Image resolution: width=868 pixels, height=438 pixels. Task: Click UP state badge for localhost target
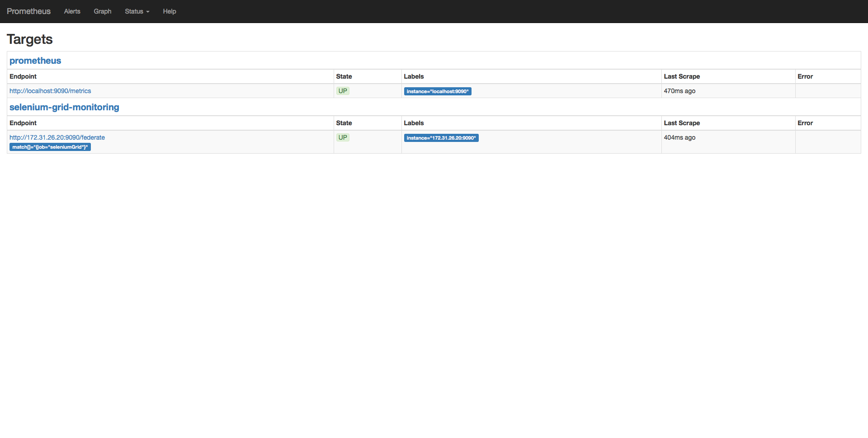pos(343,91)
